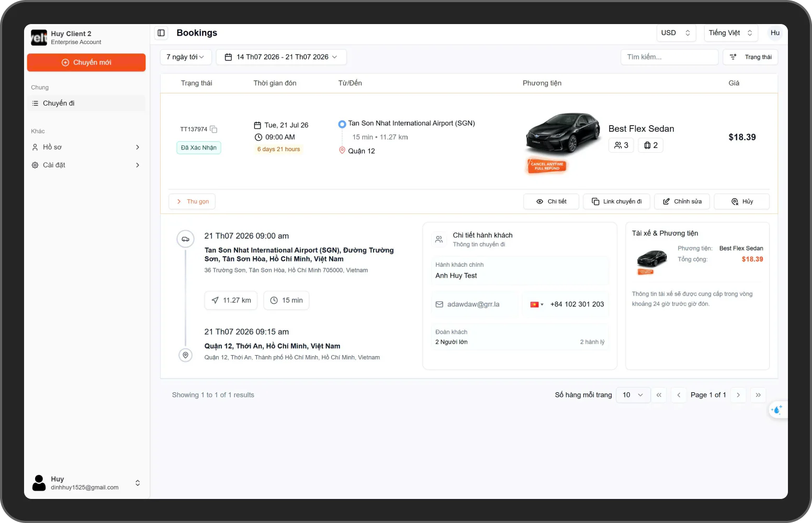Edit the booking with Chỉnh sửa
812x523 pixels.
(x=682, y=201)
